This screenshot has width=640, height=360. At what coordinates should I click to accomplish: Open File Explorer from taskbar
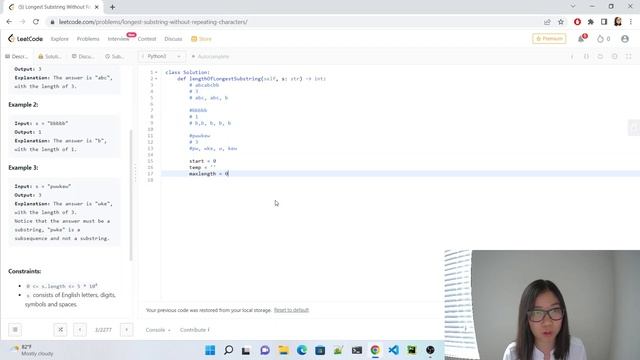click(283, 350)
